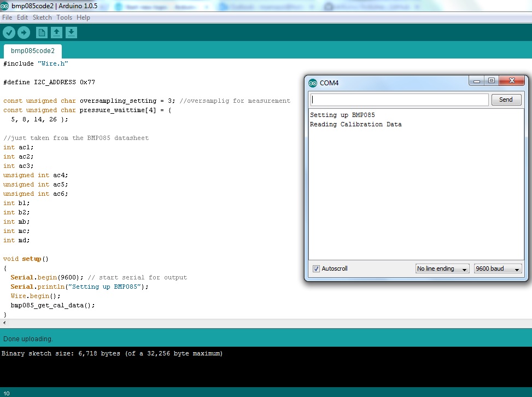Click the 'int mc;' line

point(16,231)
